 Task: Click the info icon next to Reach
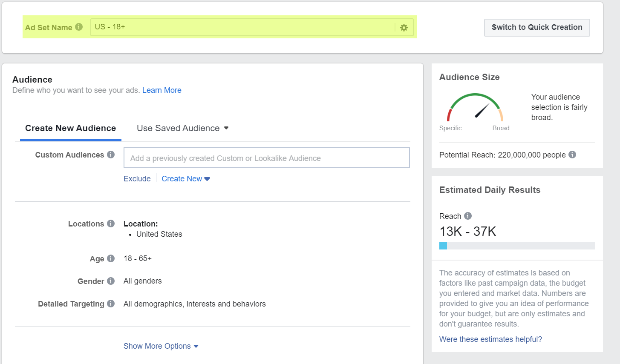click(x=468, y=216)
